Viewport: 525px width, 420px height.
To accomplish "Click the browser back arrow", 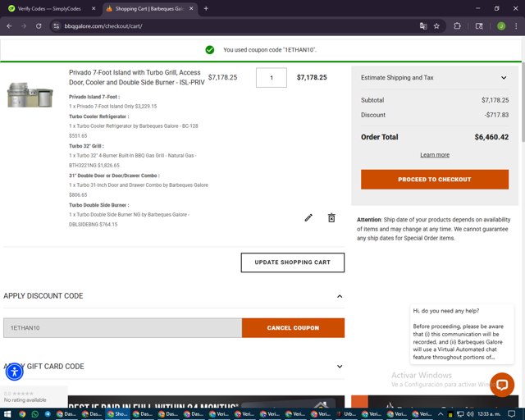I will click(9, 26).
